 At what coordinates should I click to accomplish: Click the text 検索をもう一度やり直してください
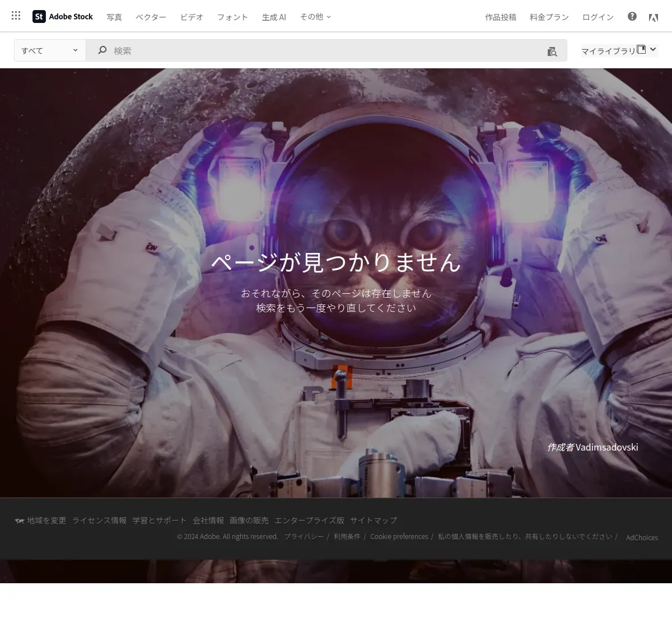coord(336,308)
